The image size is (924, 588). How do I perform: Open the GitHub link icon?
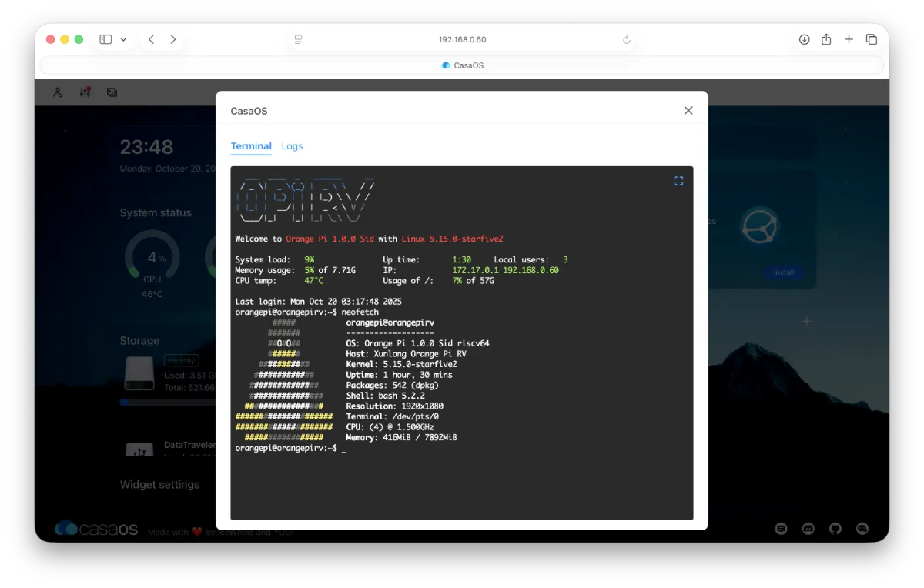835,529
